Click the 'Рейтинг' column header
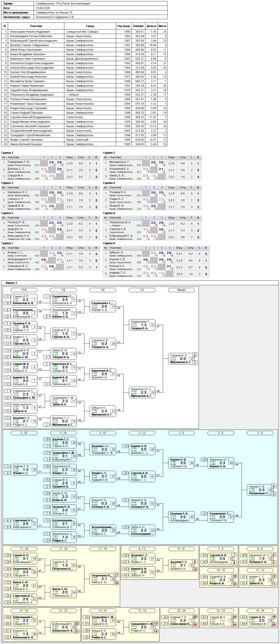Viewport: 280px width, 644px height. click(x=138, y=26)
